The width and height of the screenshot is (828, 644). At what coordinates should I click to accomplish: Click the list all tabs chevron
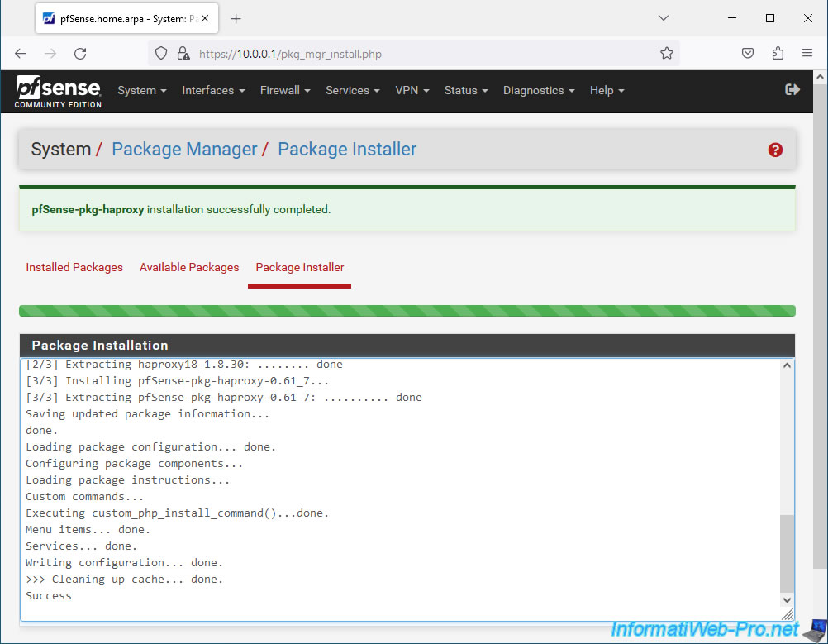664,18
